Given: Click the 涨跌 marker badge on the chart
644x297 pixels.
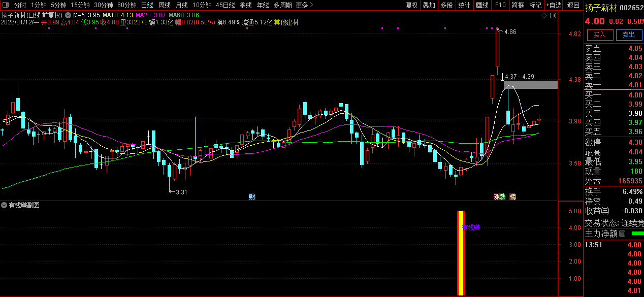Looking at the screenshot, I should (500, 196).
